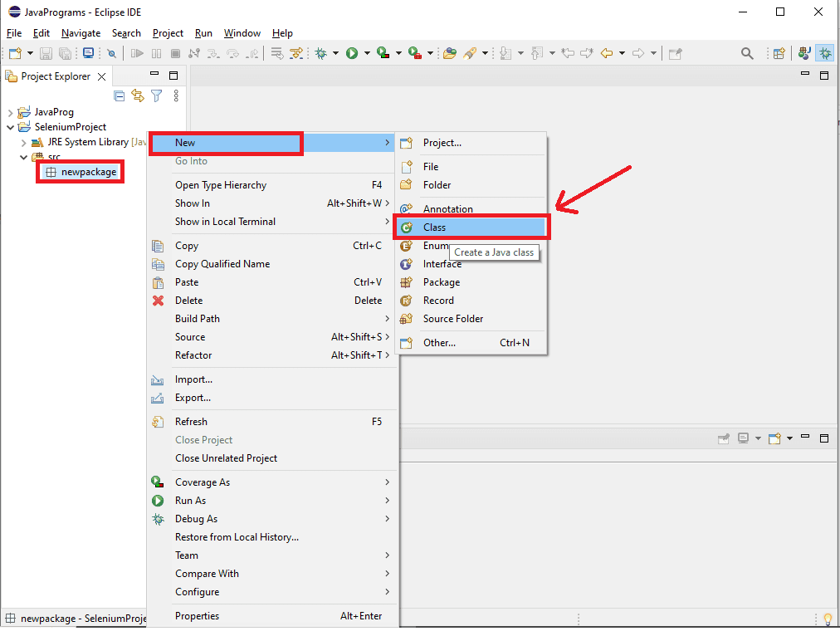This screenshot has height=636, width=840.
Task: Open the Run button dropdown arrow
Action: [367, 54]
